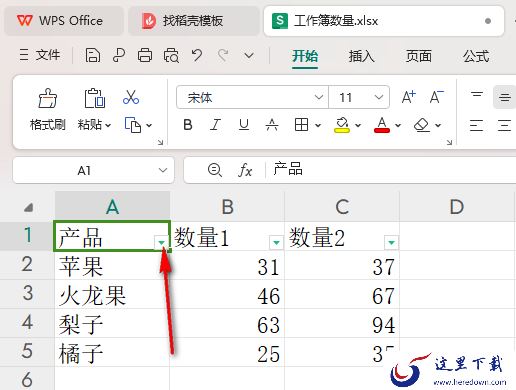Viewport: 516px width, 390px height.
Task: Click the Undo arrow
Action: tap(197, 55)
